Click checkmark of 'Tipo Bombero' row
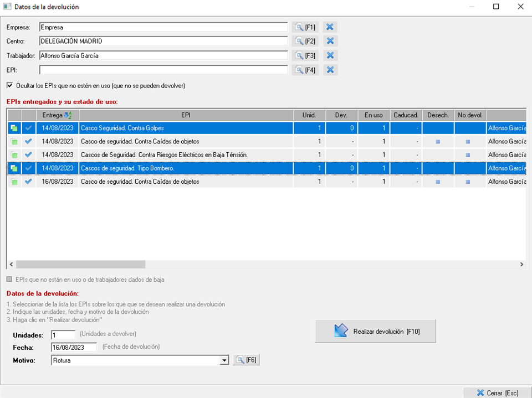The height and width of the screenshot is (398, 532). pos(28,168)
